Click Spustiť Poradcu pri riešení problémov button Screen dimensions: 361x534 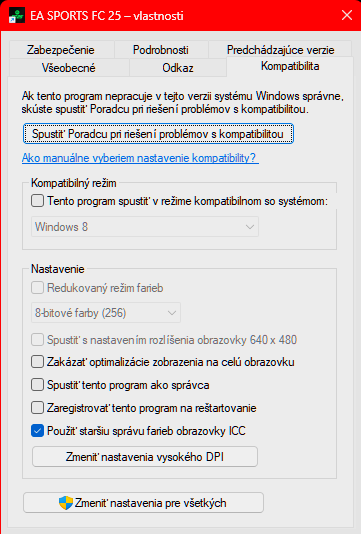(158, 134)
